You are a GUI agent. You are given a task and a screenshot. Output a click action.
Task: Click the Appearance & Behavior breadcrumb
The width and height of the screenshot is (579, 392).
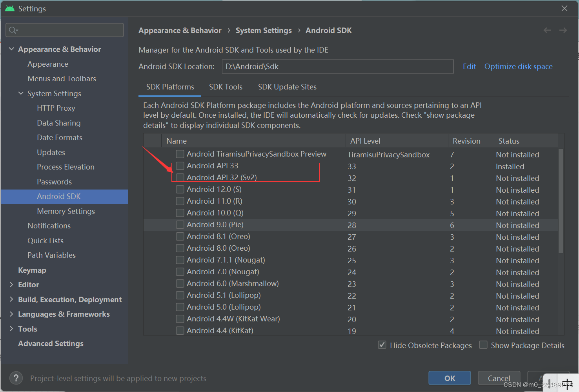pyautogui.click(x=180, y=30)
